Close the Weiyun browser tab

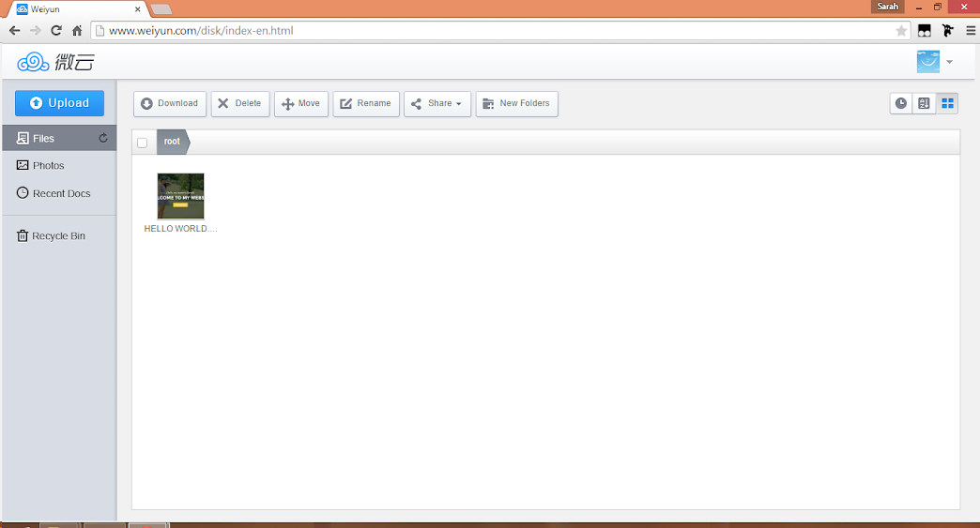coord(137,9)
